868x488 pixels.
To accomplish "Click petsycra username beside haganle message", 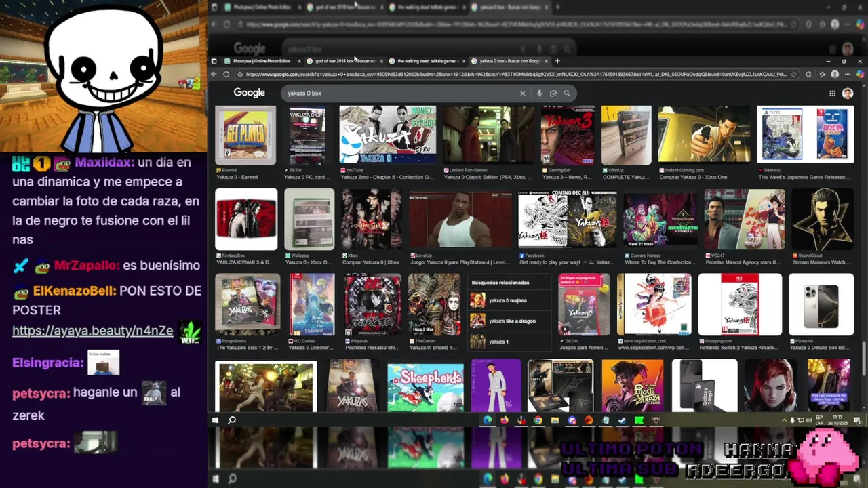I will point(41,392).
